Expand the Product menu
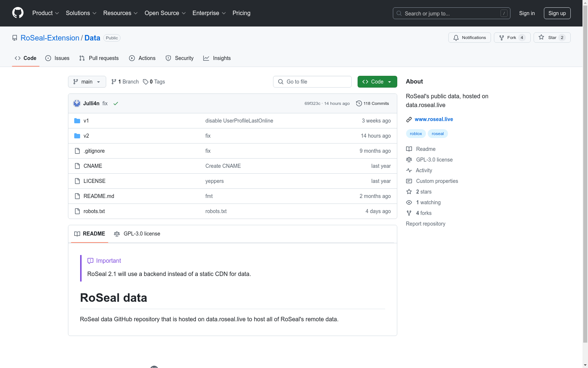 pos(46,13)
